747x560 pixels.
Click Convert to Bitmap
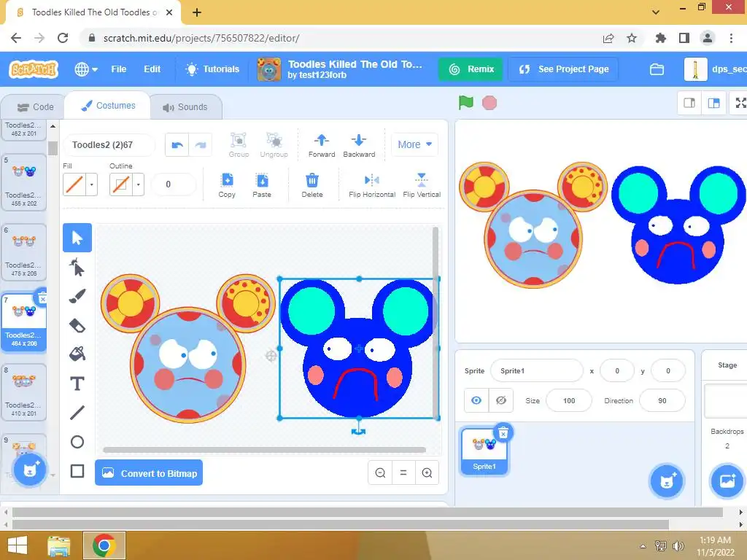(x=149, y=472)
